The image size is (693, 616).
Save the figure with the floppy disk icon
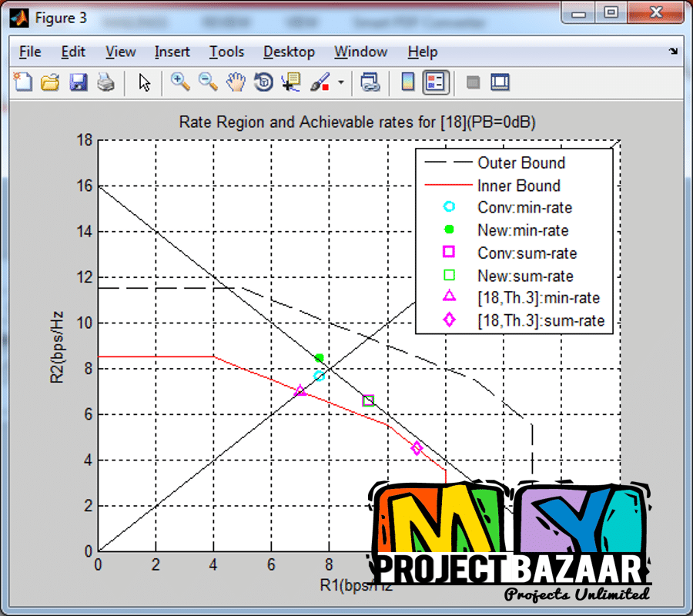[78, 82]
